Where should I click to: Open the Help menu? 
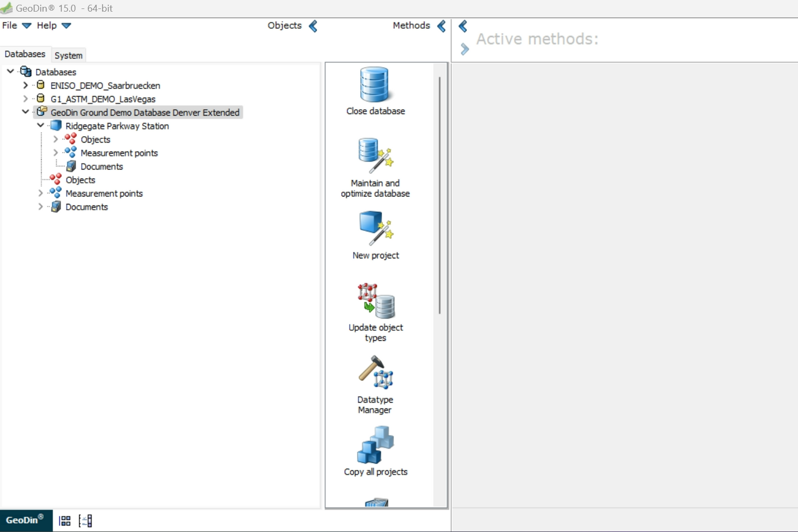point(53,26)
